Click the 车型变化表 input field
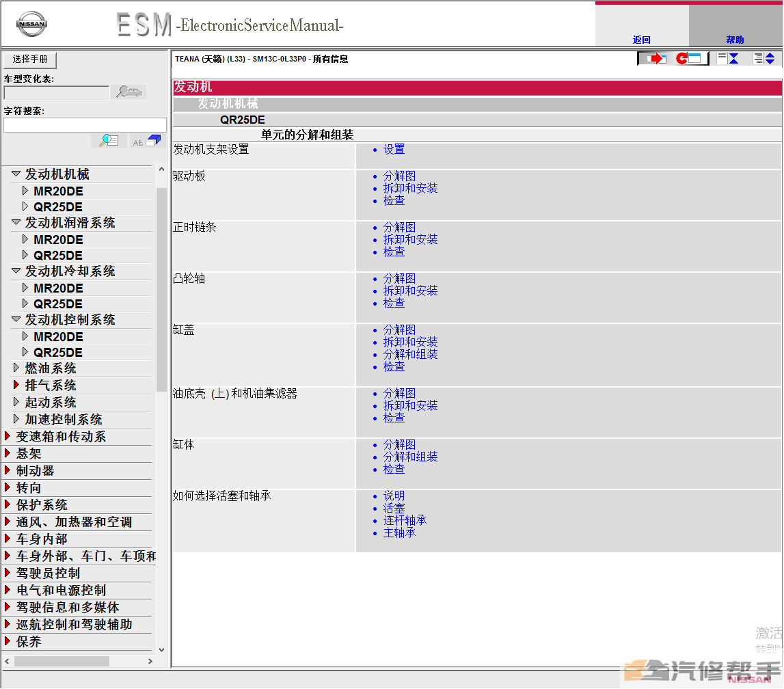Image resolution: width=784 pixels, height=689 pixels. (57, 92)
